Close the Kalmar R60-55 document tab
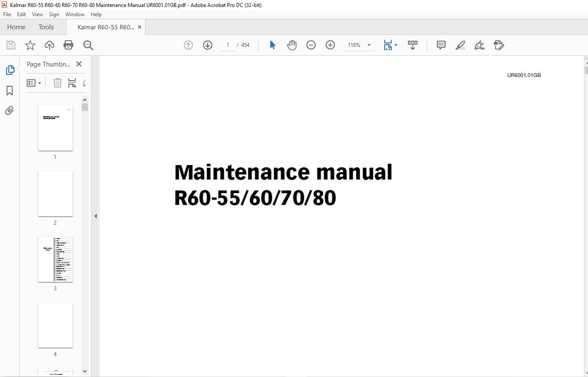This screenshot has width=588, height=377. 140,27
